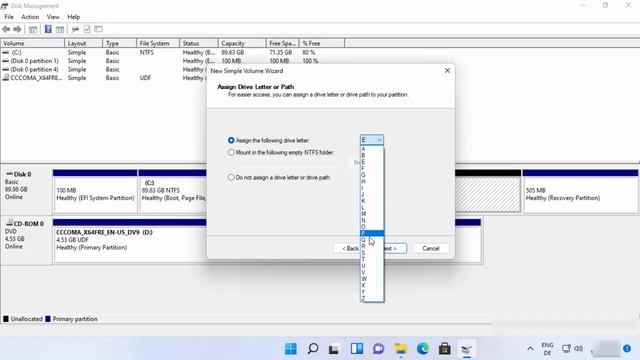Launch File Explorer from the taskbar
Image resolution: width=640 pixels, height=360 pixels.
coord(400,349)
